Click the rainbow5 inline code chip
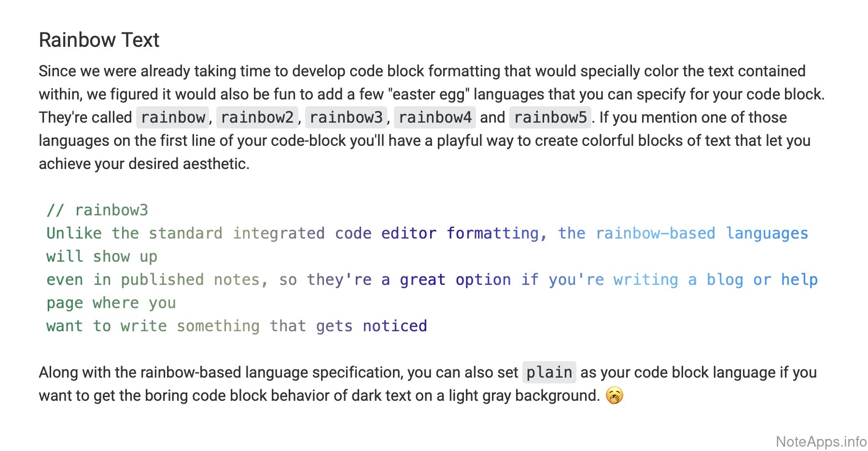 click(550, 117)
